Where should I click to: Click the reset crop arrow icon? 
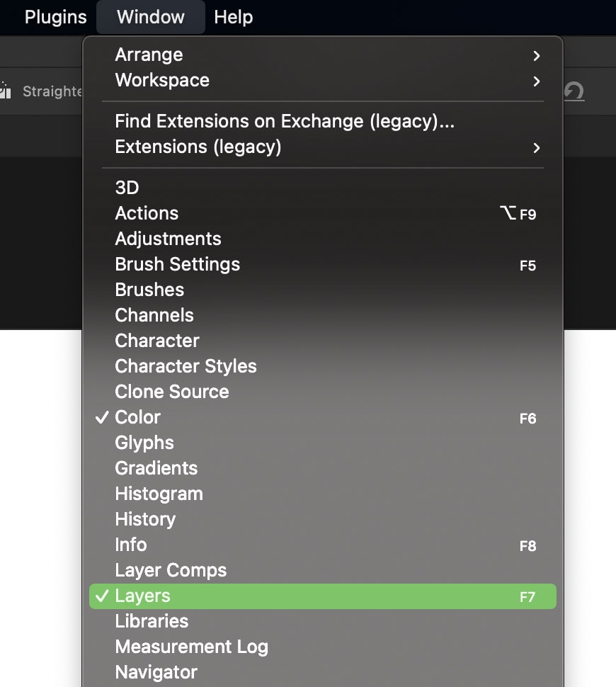coord(574,91)
